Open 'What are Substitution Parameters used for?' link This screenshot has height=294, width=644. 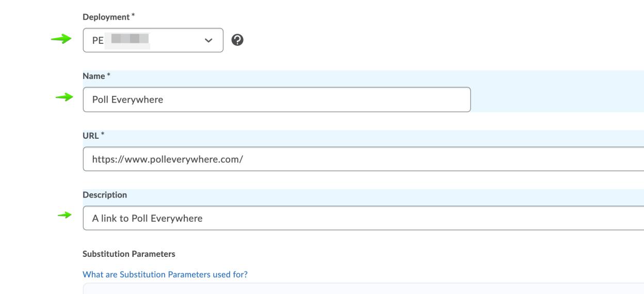[x=165, y=274]
